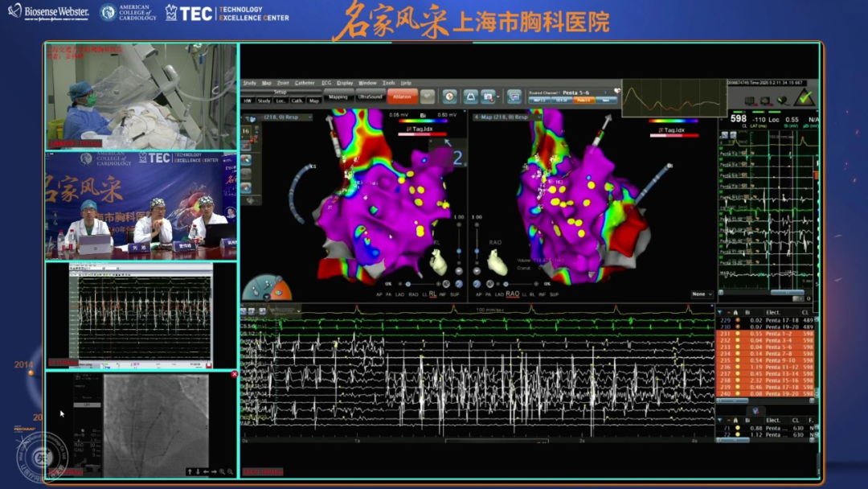Screen dimensions: 868x489
Task: Click the right heart orientation model icon
Action: (498, 262)
